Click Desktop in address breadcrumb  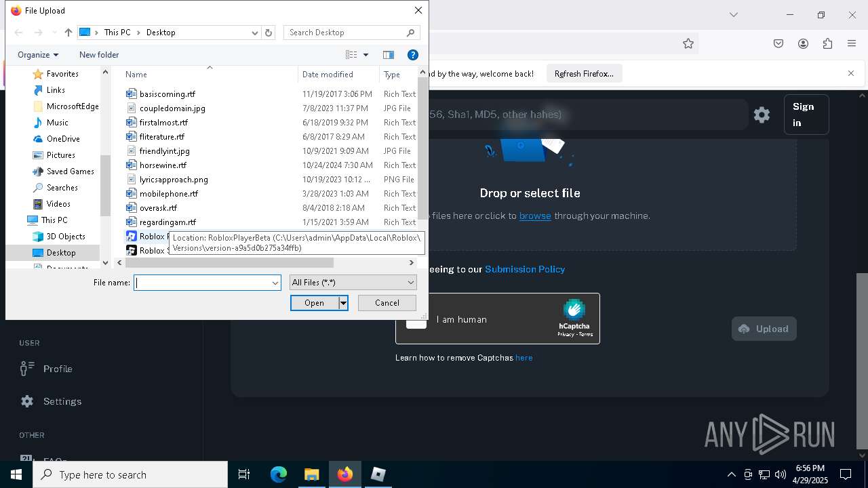(x=161, y=33)
